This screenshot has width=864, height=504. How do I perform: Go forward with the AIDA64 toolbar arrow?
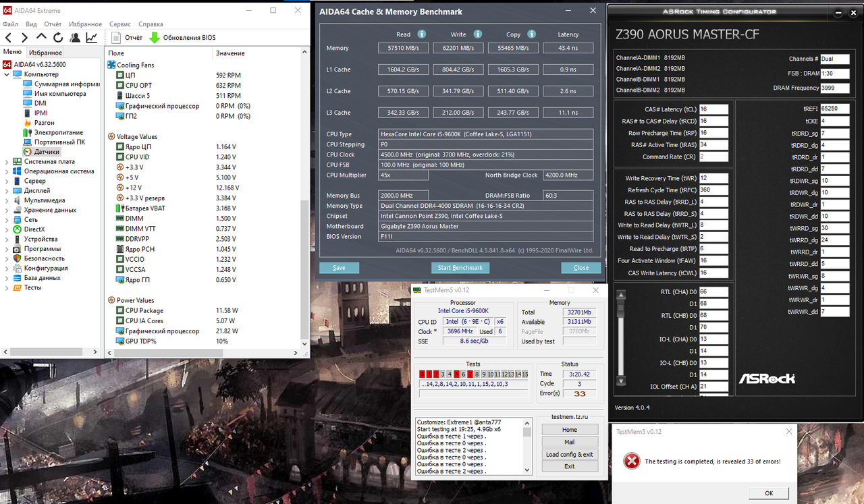point(25,38)
